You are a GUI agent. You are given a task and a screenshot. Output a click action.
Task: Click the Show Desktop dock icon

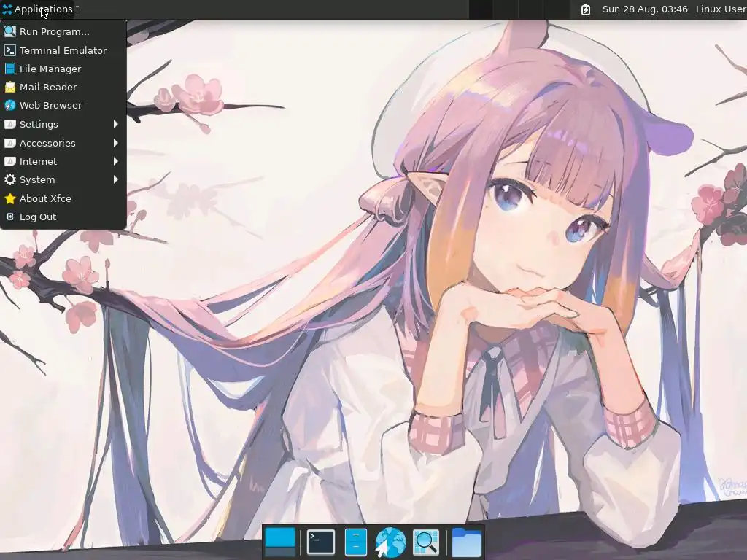(279, 542)
